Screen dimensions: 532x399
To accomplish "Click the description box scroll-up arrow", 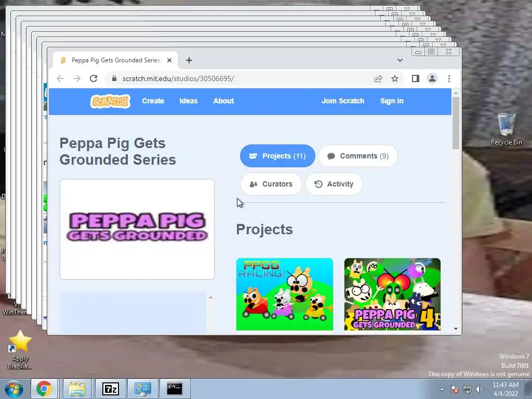I will 211,298.
